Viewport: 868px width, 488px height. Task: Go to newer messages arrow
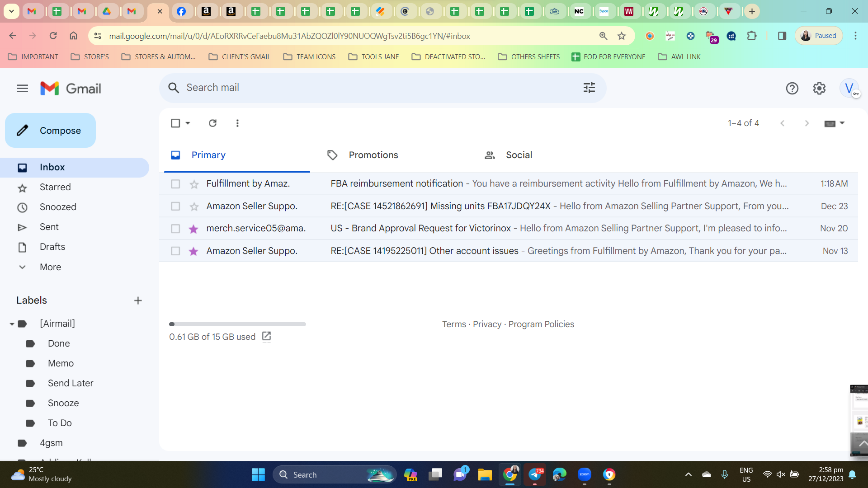pyautogui.click(x=782, y=123)
